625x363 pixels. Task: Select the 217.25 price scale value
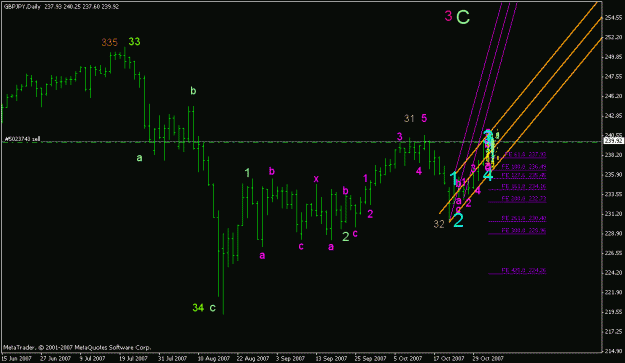pyautogui.click(x=614, y=332)
